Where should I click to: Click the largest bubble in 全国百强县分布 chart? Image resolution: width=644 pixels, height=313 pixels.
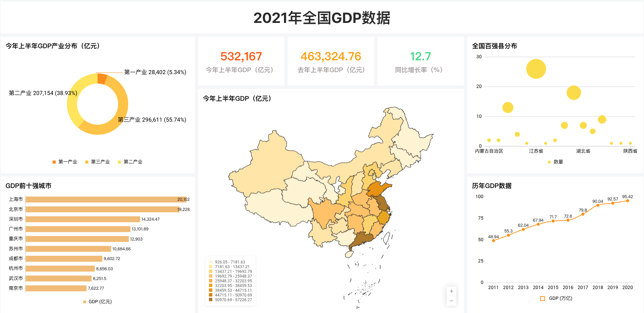click(536, 69)
